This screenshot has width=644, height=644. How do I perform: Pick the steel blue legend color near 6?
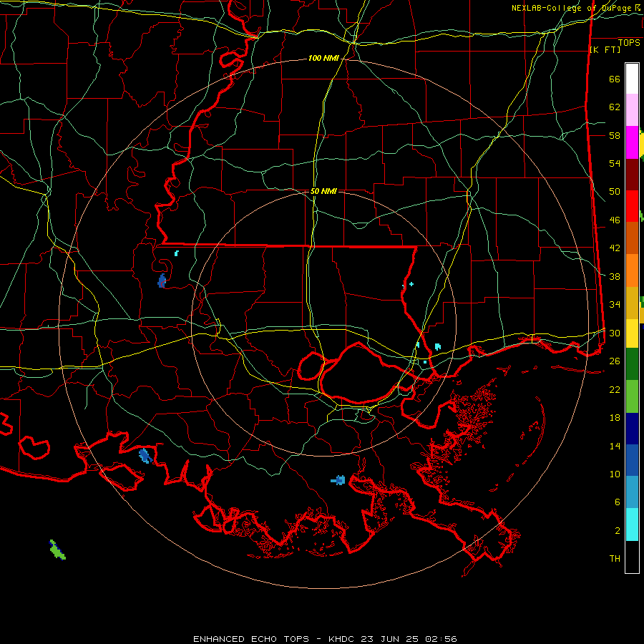[632, 492]
